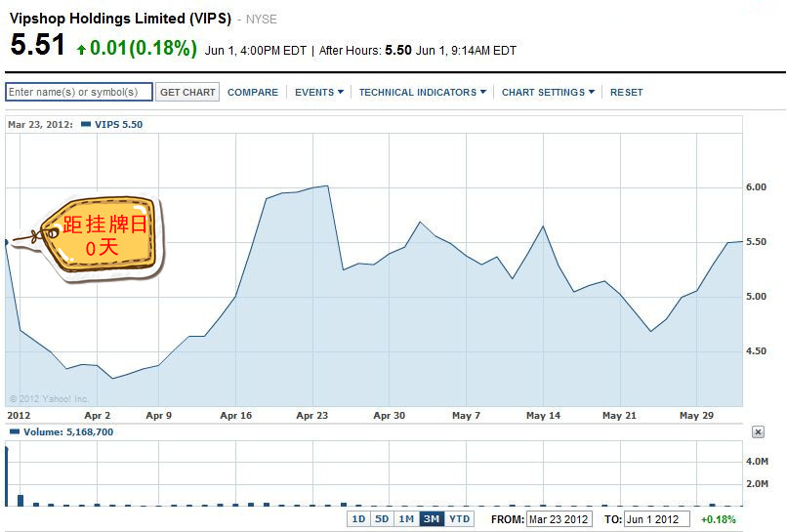The height and width of the screenshot is (532, 787).
Task: Click the 'May 7' axis label
Action: 466,416
